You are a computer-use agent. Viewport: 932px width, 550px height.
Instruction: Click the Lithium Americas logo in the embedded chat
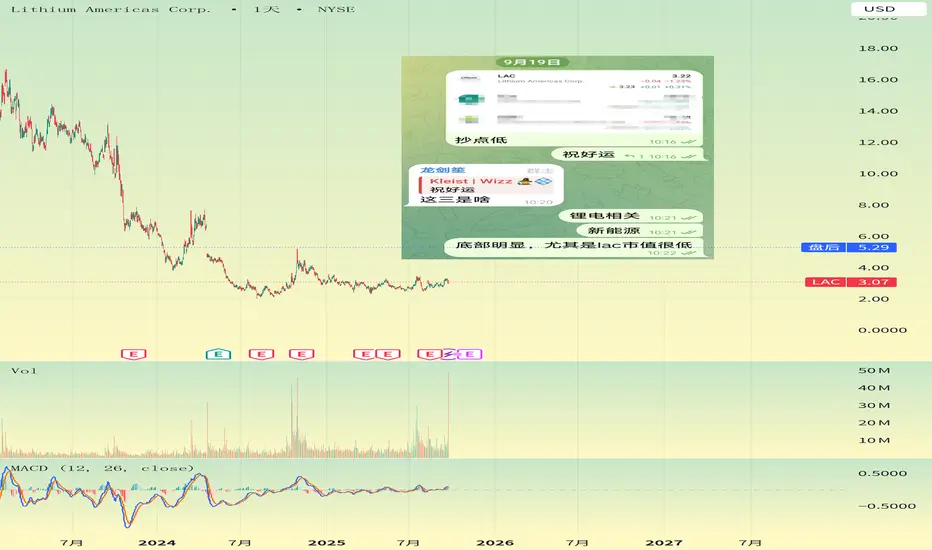469,78
